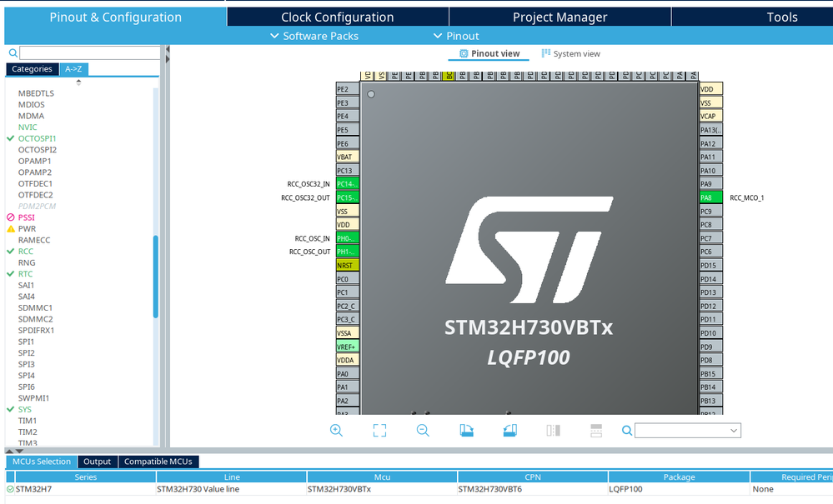Viewport: 833px width, 504px height.
Task: Select the PC15 pin on the chip
Action: click(348, 197)
